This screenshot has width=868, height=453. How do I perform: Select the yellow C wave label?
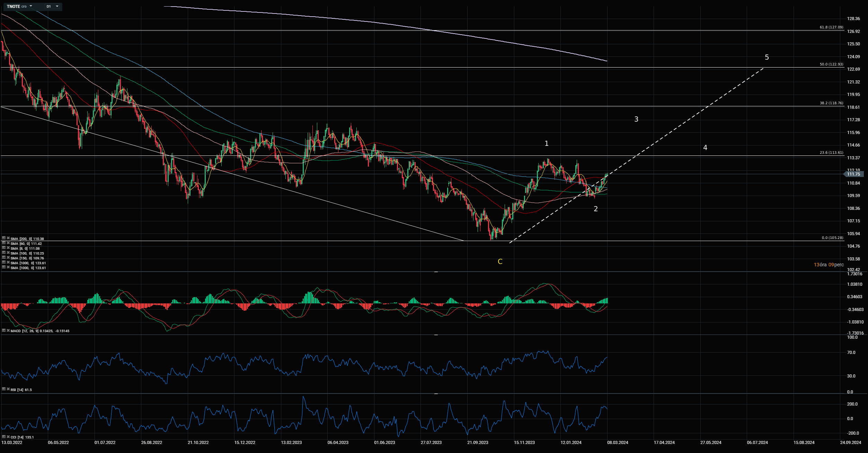pyautogui.click(x=500, y=261)
